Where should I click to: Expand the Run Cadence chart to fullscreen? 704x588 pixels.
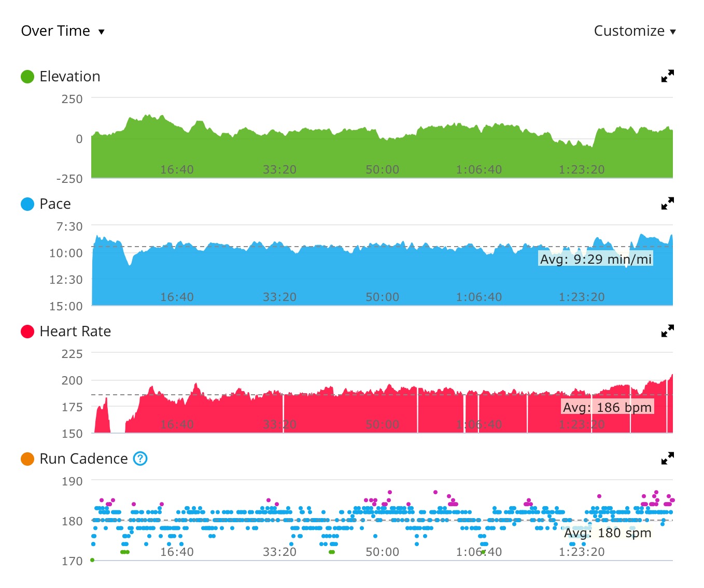[x=667, y=458]
